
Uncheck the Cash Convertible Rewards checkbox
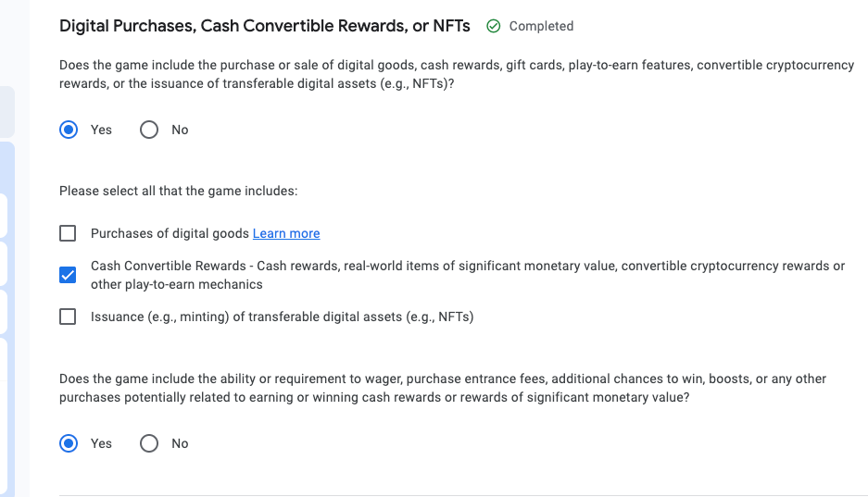(68, 275)
